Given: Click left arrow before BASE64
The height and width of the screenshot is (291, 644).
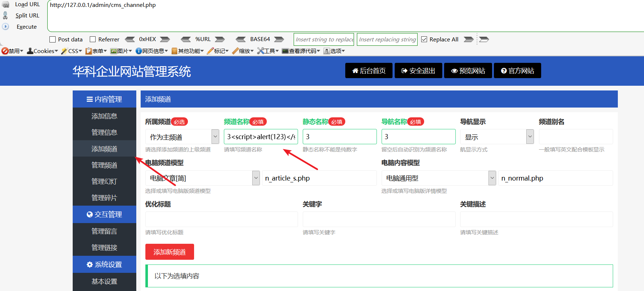Looking at the screenshot, I should coord(241,39).
